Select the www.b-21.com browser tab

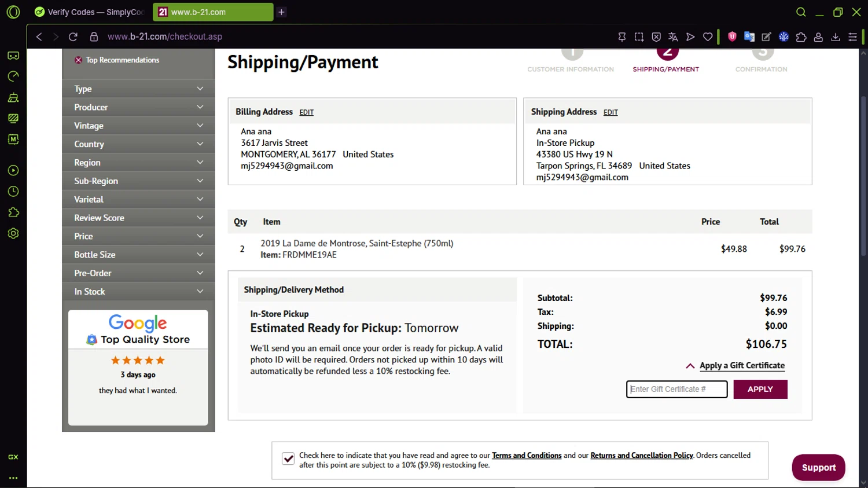(x=213, y=12)
